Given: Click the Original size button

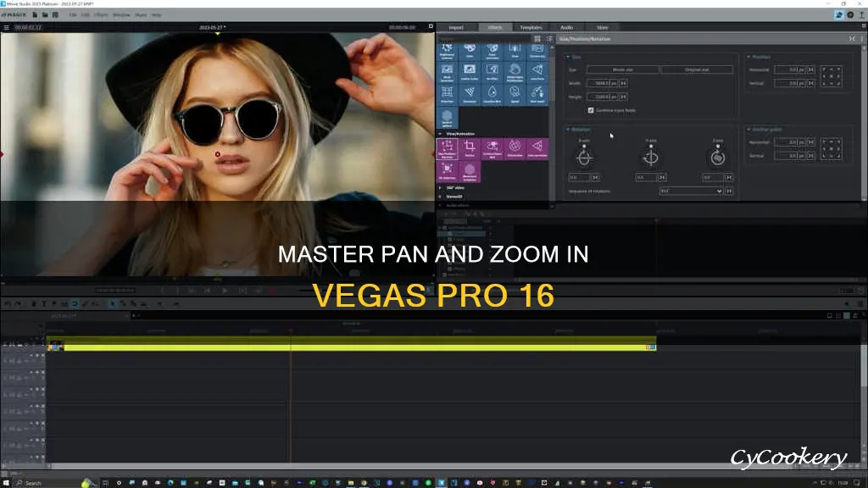Looking at the screenshot, I should pos(697,69).
